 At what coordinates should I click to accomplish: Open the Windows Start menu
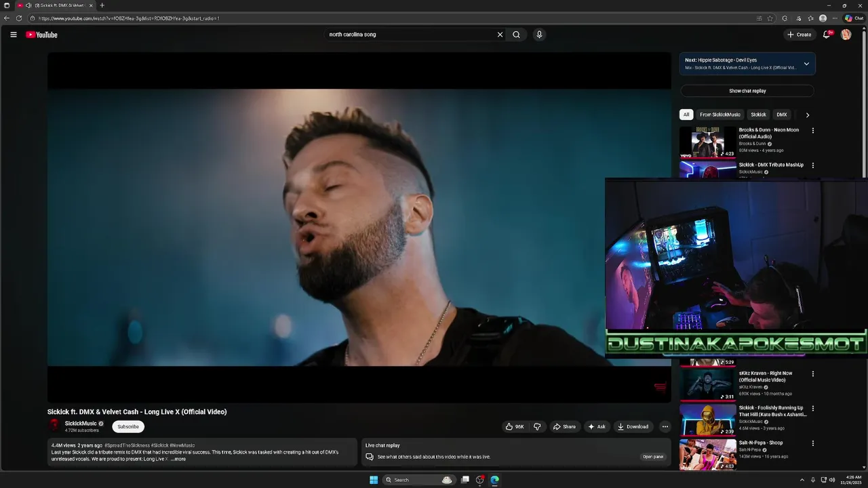(x=374, y=480)
